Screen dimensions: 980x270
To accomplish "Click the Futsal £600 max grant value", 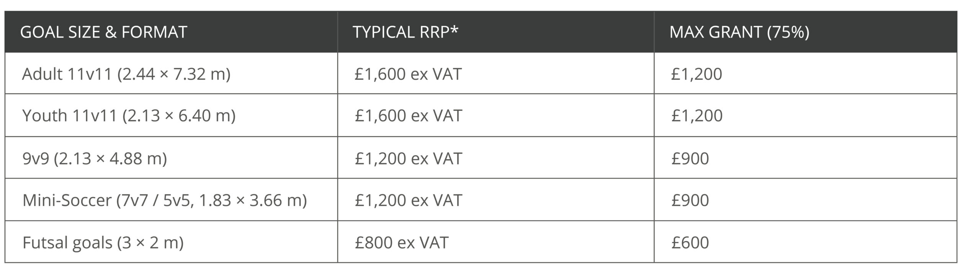I will click(690, 242).
